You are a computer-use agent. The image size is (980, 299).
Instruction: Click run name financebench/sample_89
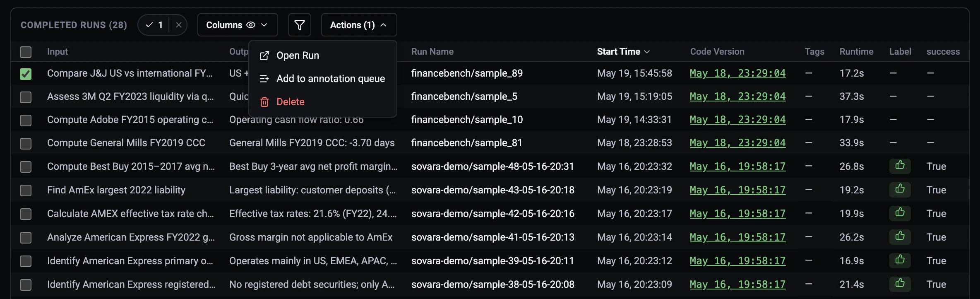[x=467, y=73]
